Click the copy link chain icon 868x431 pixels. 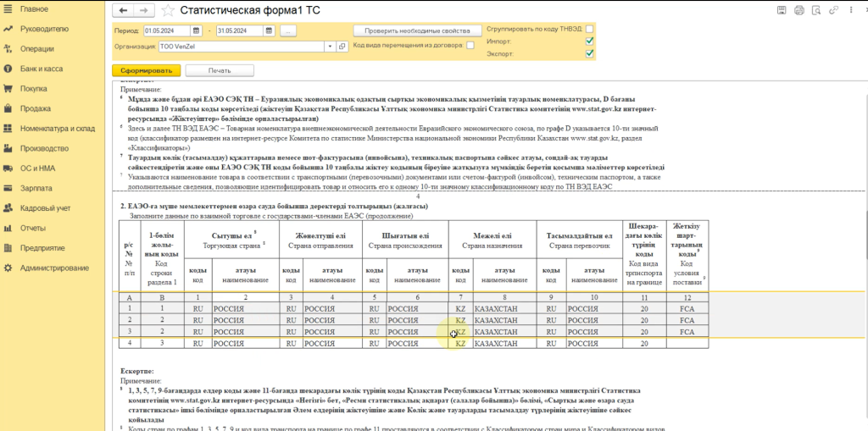[x=832, y=9]
